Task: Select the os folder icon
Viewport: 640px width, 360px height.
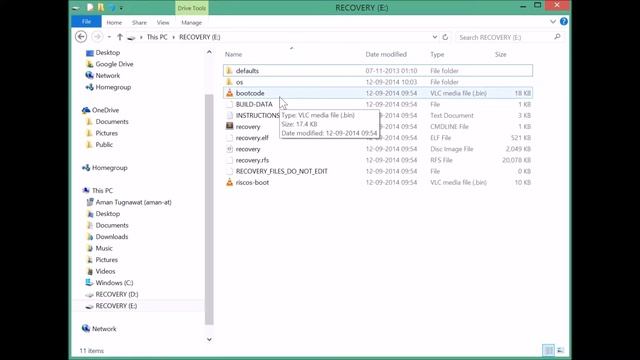Action: click(229, 82)
